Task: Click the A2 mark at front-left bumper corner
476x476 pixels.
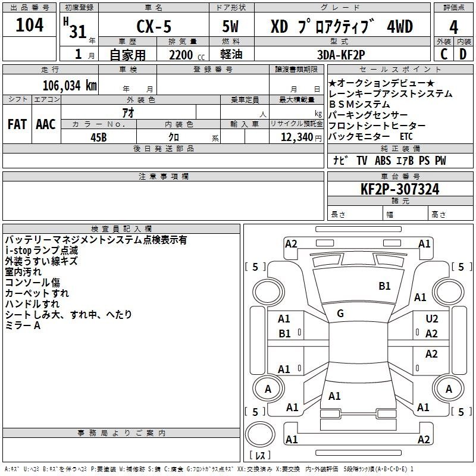Action: [291, 243]
